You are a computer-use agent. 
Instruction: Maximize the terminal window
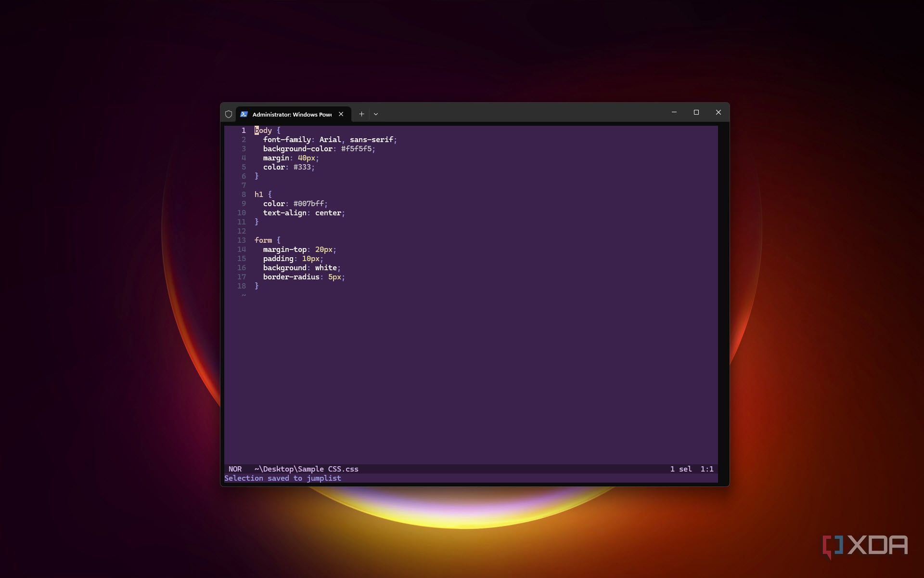(696, 112)
